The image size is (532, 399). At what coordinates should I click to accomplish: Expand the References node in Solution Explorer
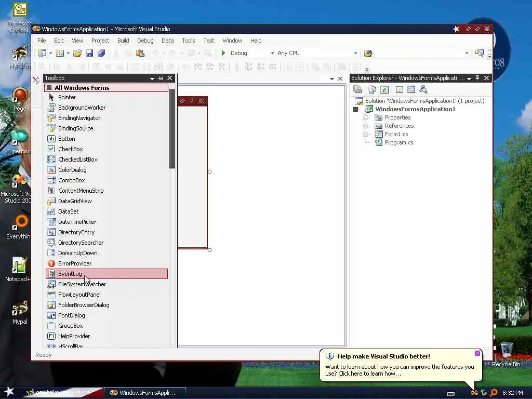click(x=366, y=126)
